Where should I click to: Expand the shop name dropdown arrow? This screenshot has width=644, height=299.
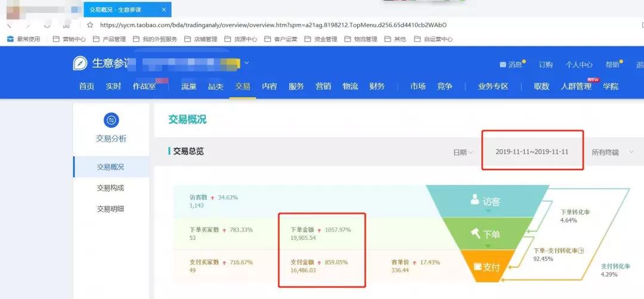[246, 63]
